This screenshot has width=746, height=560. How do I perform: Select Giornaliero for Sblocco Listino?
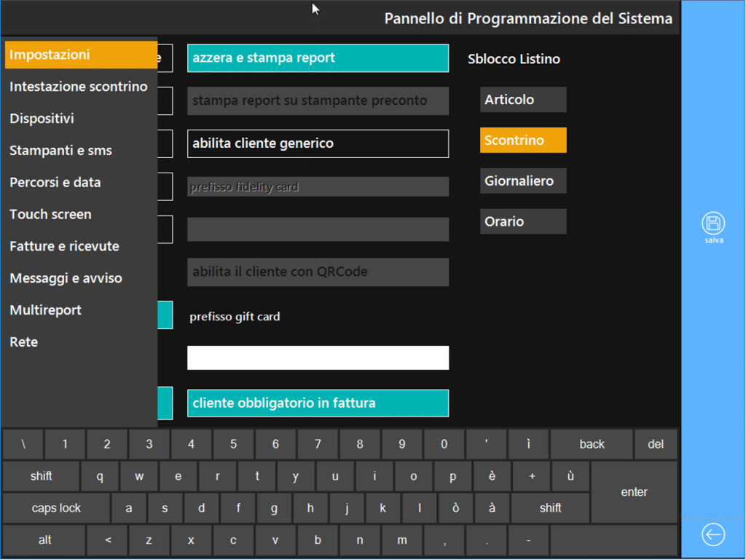[x=523, y=181]
